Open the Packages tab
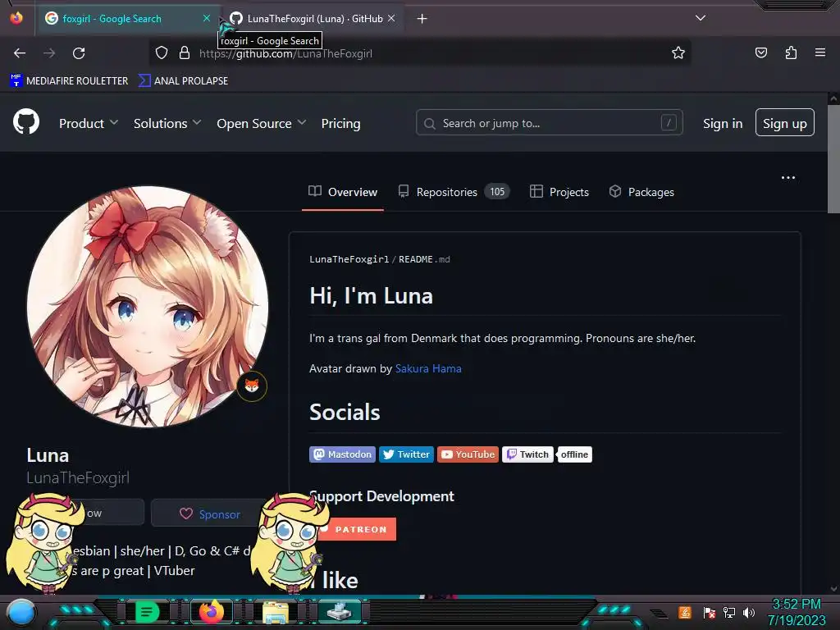 click(x=641, y=192)
